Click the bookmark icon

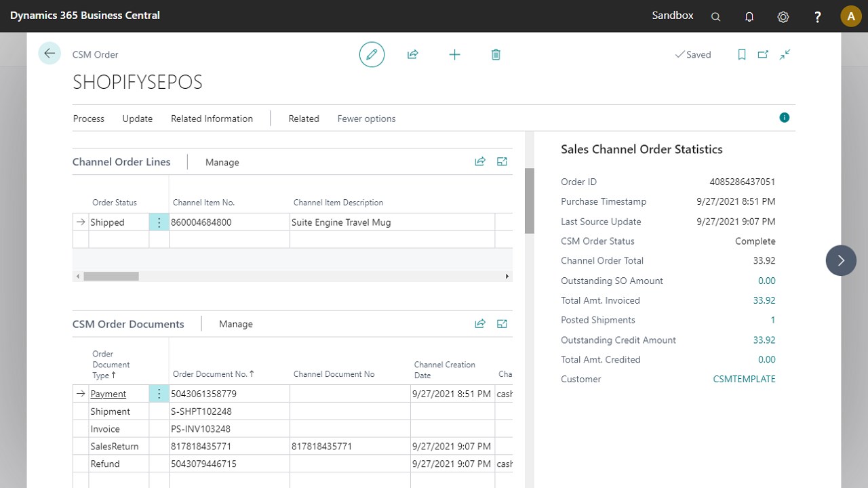[x=742, y=54]
